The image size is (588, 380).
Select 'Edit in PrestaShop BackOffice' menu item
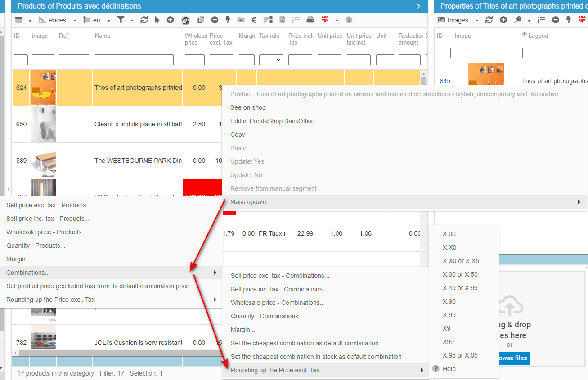272,121
